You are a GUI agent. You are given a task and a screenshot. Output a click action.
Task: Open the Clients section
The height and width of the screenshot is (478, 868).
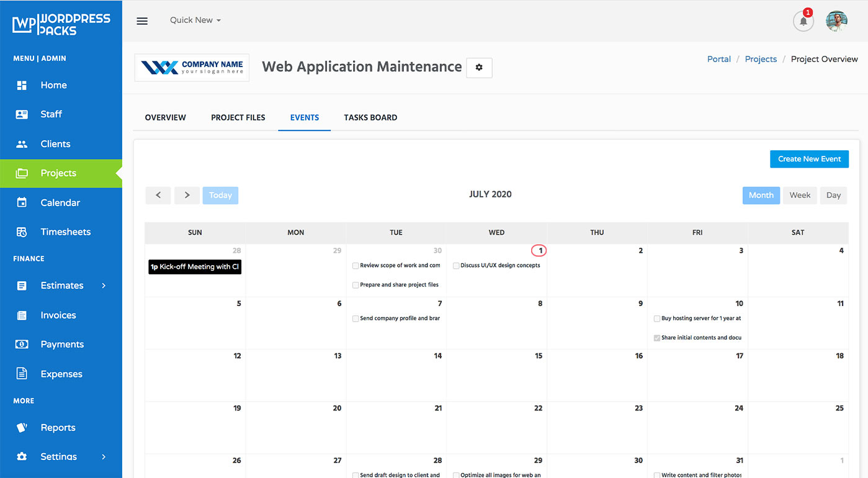click(56, 143)
